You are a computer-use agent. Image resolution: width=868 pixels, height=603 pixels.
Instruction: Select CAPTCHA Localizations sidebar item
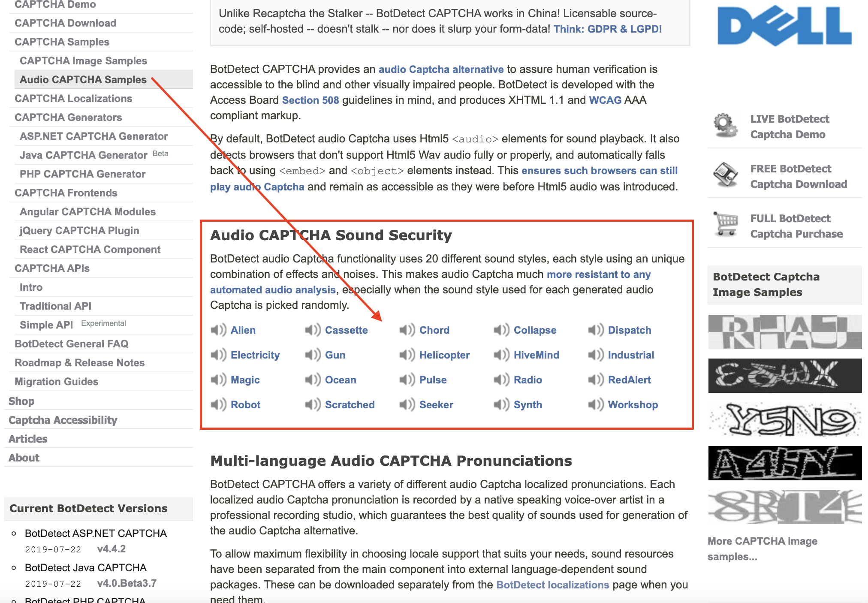point(73,99)
